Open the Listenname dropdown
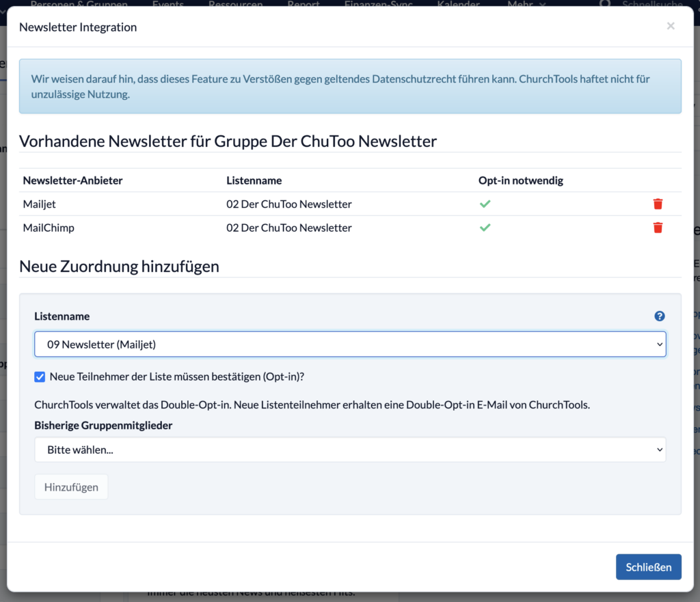 click(x=350, y=344)
